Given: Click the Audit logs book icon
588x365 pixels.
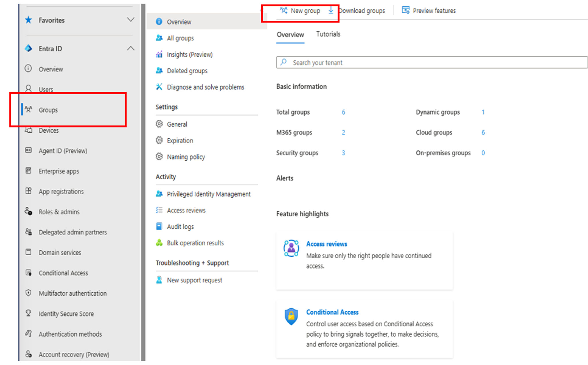Looking at the screenshot, I should coord(159,226).
